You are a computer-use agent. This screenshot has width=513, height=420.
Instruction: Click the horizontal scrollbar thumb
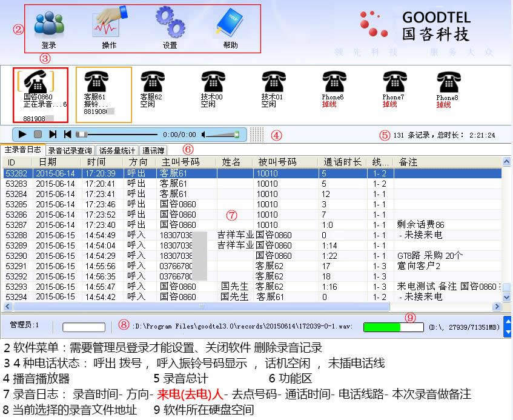point(202,307)
